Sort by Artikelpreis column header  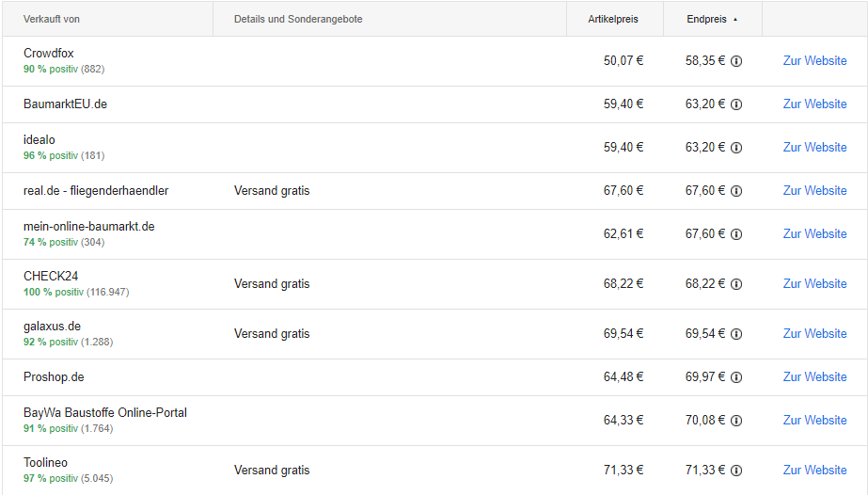[x=613, y=19]
